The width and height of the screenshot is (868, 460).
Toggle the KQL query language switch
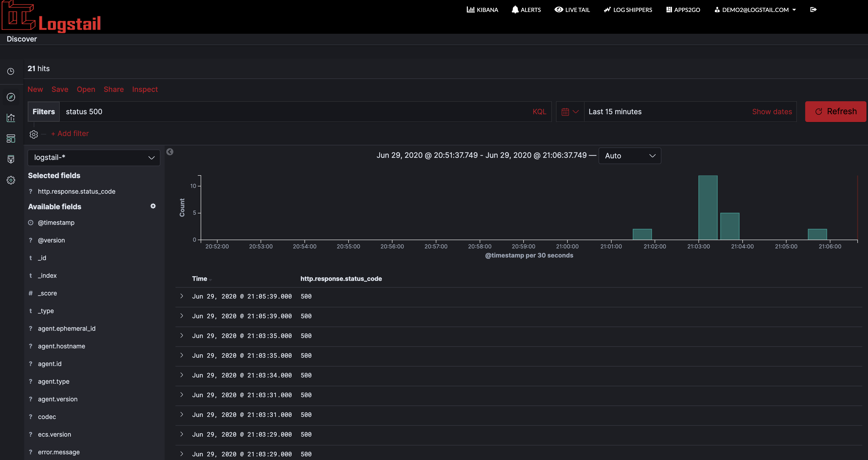click(539, 112)
